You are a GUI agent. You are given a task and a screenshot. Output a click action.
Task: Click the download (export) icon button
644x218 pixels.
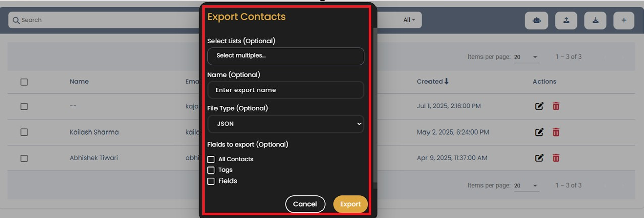[x=595, y=20]
